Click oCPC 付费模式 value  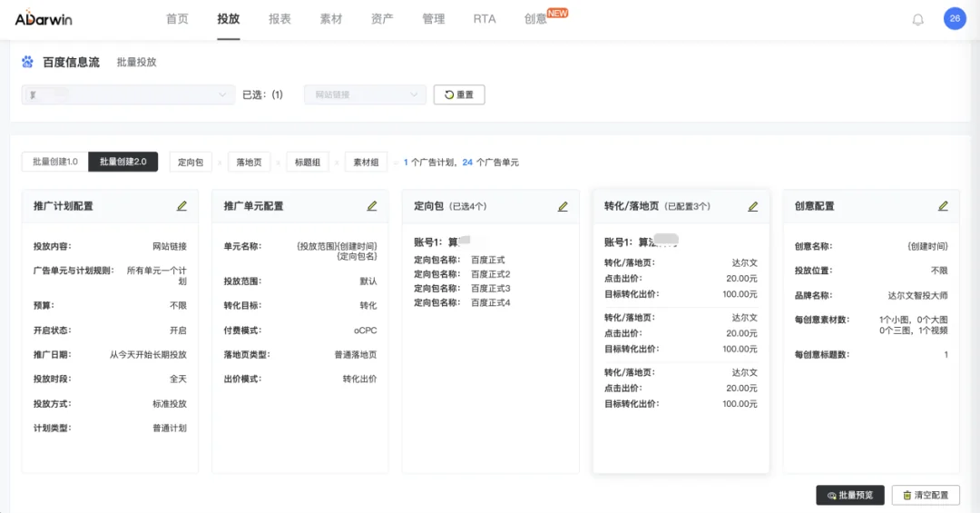366,330
